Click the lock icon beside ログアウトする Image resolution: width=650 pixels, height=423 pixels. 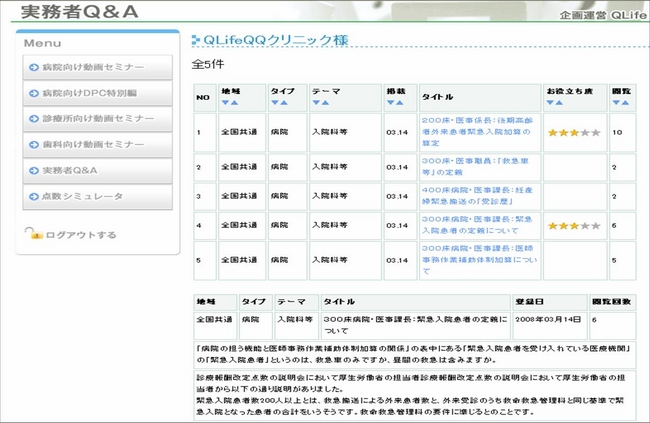pos(36,235)
